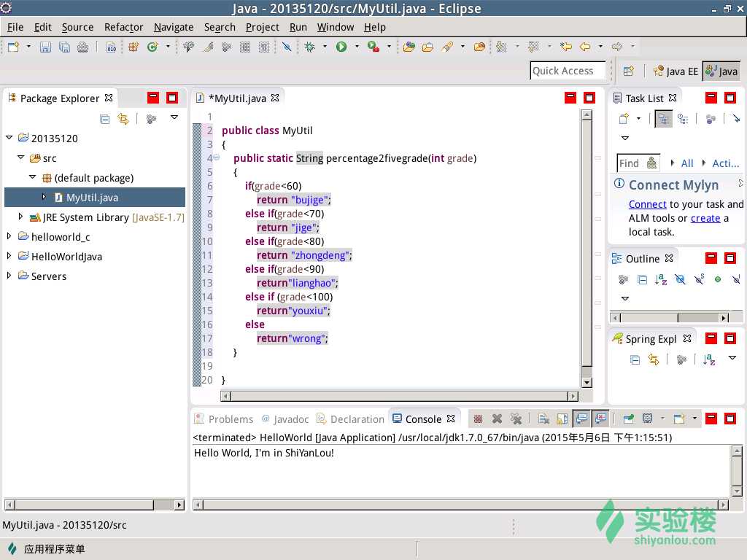Click the Remove All Terminated Launches icon

(516, 419)
